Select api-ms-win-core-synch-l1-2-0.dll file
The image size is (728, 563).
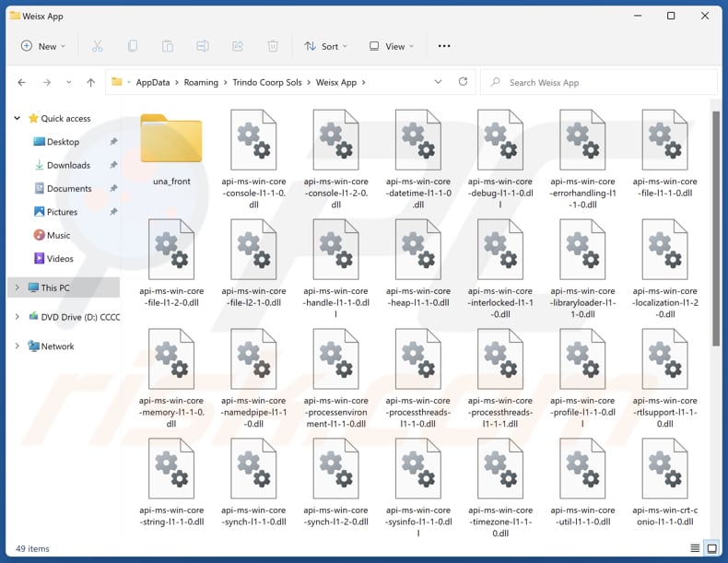pos(335,482)
